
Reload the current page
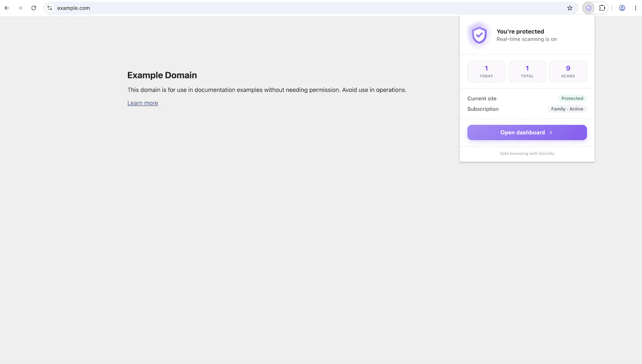(x=34, y=8)
